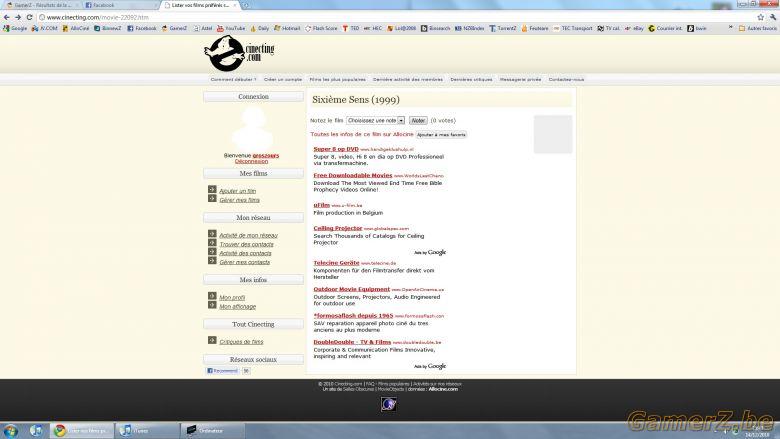The image size is (780, 439).
Task: Open the Hotmail bookmark
Action: coord(287,29)
